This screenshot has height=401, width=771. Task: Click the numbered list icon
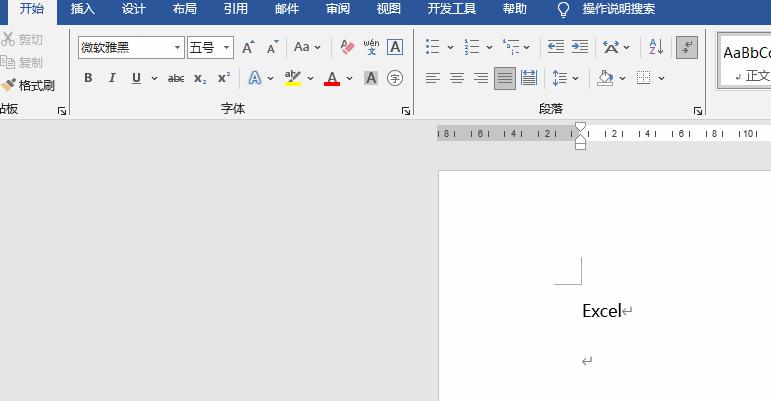[472, 47]
